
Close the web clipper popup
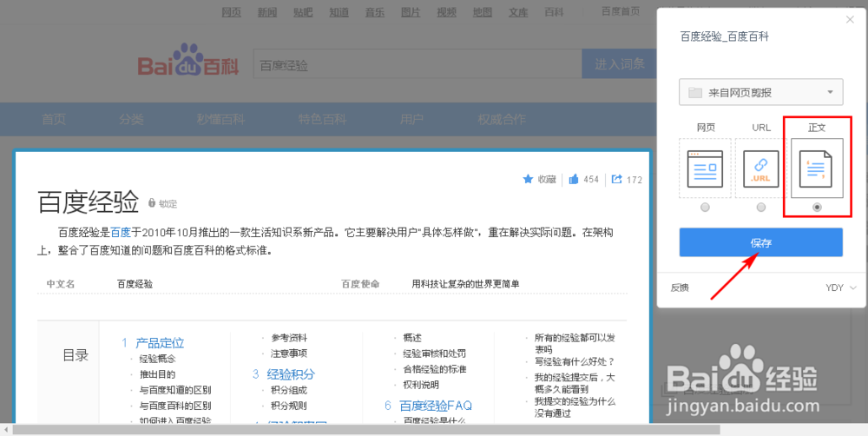pyautogui.click(x=850, y=20)
